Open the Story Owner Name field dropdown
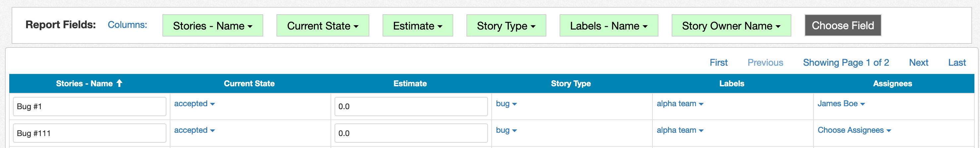Image resolution: width=980 pixels, height=148 pixels. pyautogui.click(x=731, y=26)
